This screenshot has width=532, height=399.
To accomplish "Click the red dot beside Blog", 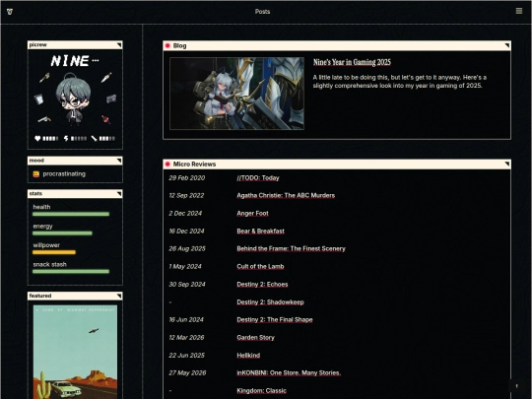I will pos(167,45).
